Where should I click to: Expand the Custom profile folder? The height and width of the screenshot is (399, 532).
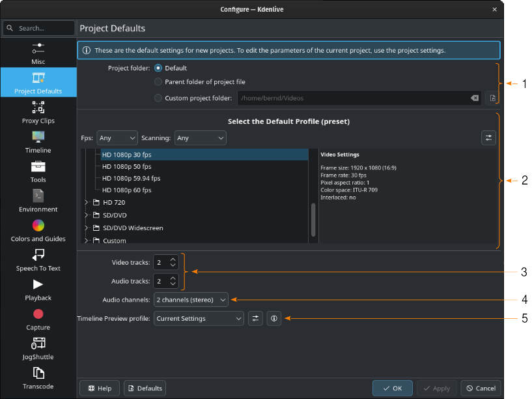click(x=86, y=241)
